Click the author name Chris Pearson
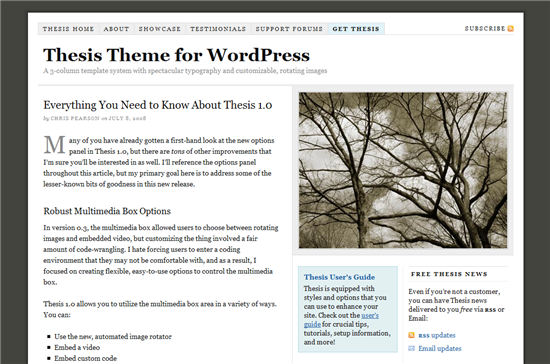 (75, 118)
